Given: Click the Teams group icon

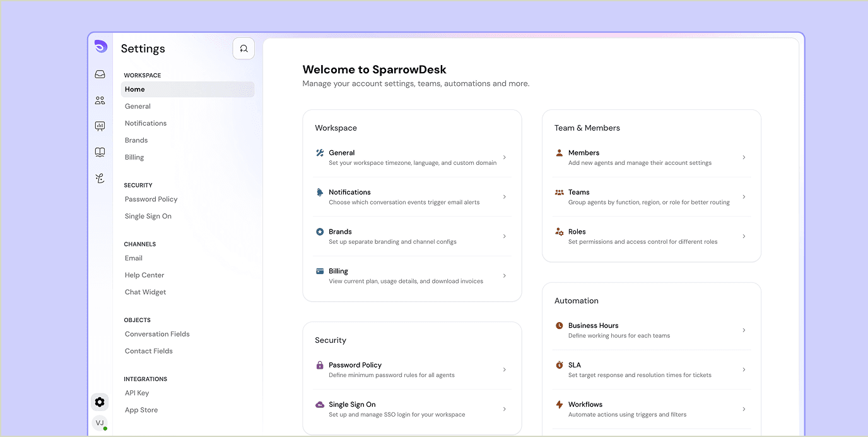Looking at the screenshot, I should [559, 192].
